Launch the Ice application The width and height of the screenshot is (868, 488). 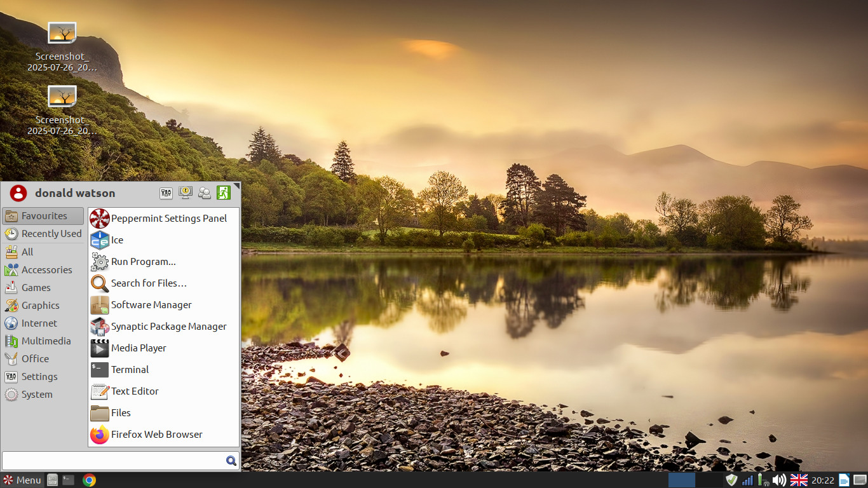pyautogui.click(x=164, y=240)
